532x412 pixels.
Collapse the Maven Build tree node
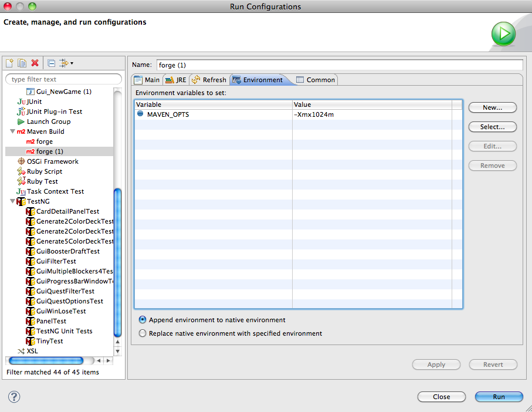pyautogui.click(x=12, y=131)
